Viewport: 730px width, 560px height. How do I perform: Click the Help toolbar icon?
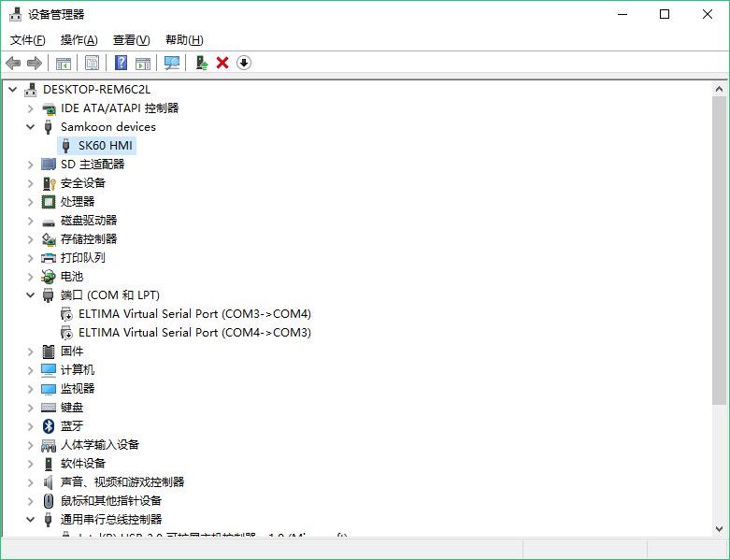[x=121, y=63]
